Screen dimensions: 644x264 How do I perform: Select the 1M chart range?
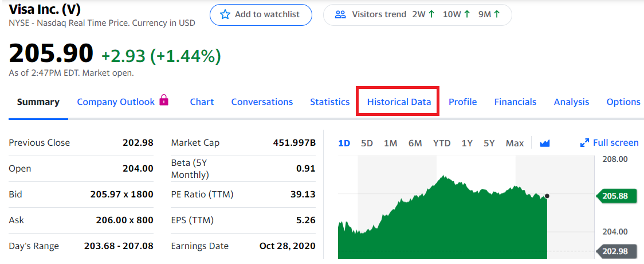[x=390, y=143]
